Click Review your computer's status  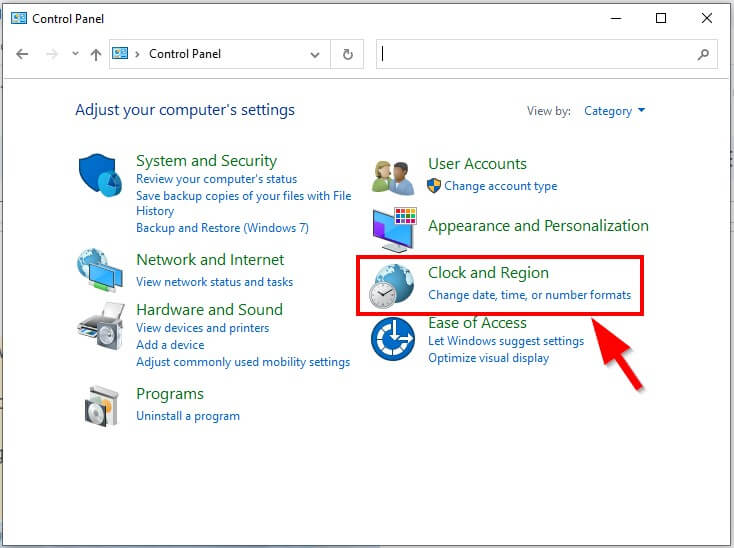216,179
